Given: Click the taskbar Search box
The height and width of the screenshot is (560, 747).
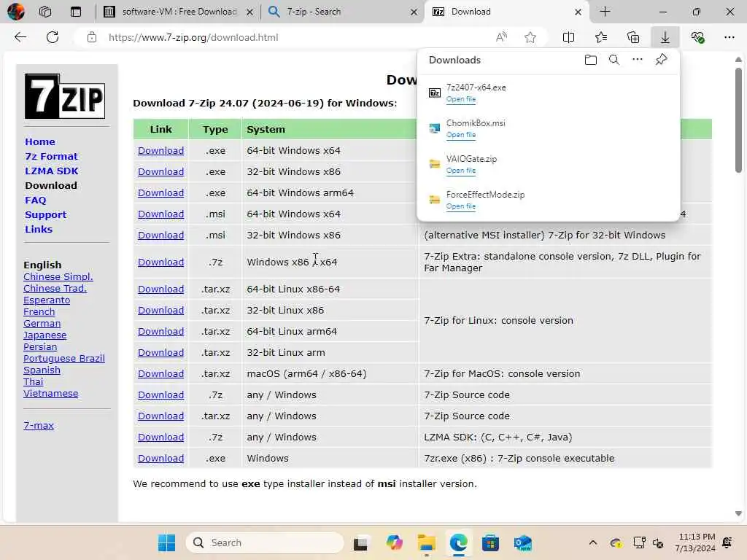Looking at the screenshot, I should click(x=264, y=542).
